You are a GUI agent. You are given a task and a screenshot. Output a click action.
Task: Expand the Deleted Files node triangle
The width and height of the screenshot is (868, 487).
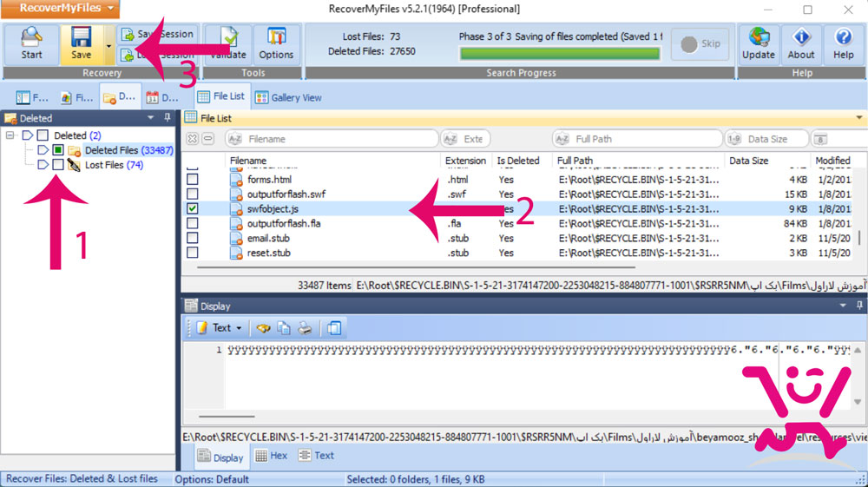pyautogui.click(x=43, y=150)
